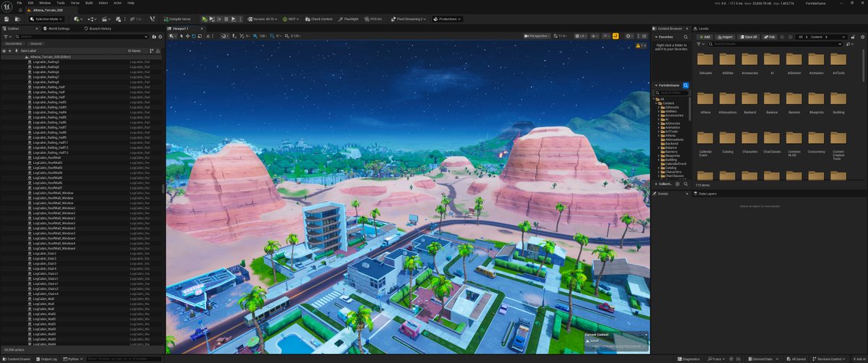Click the blue search icon beside FortniteGame

click(x=685, y=85)
